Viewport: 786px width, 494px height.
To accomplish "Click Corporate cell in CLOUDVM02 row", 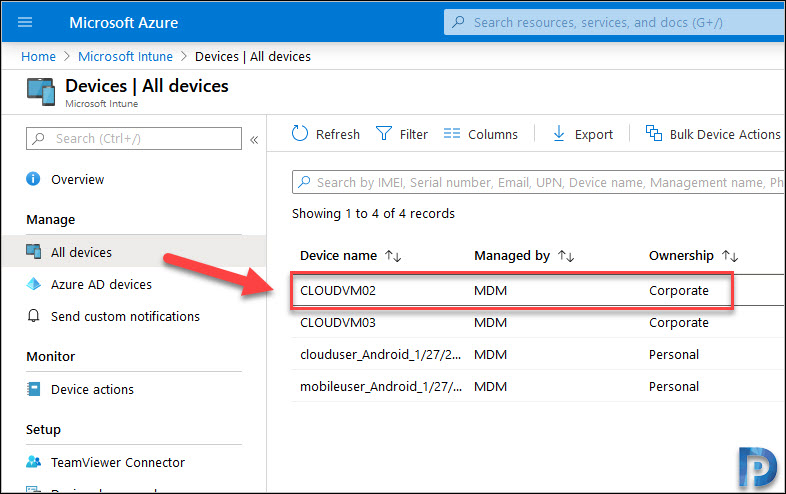I will tap(679, 290).
